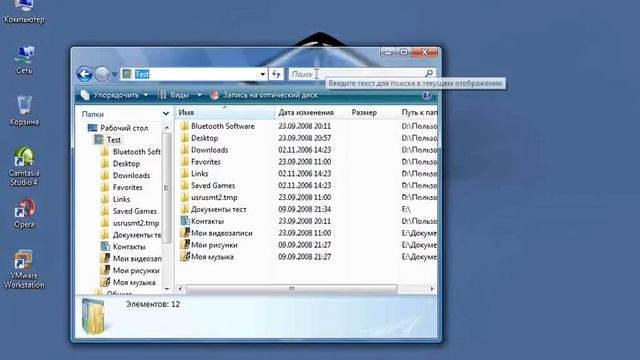Select Test in the folder tree
The image size is (640, 360).
click(108, 140)
